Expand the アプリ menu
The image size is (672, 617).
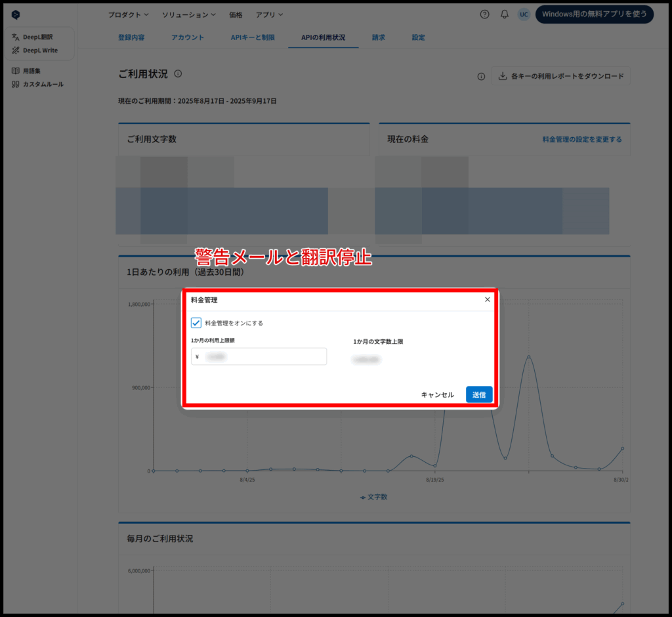pos(269,14)
